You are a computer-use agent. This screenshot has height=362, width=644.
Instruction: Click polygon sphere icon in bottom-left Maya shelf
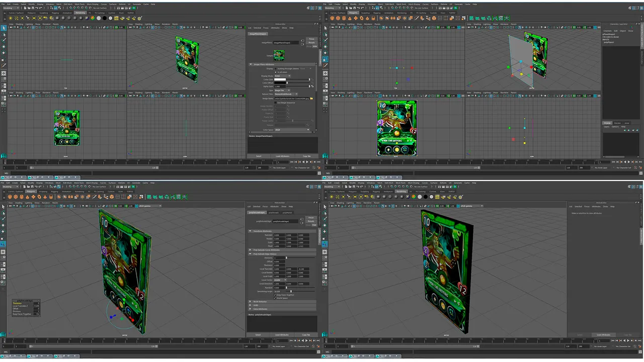pos(10,197)
